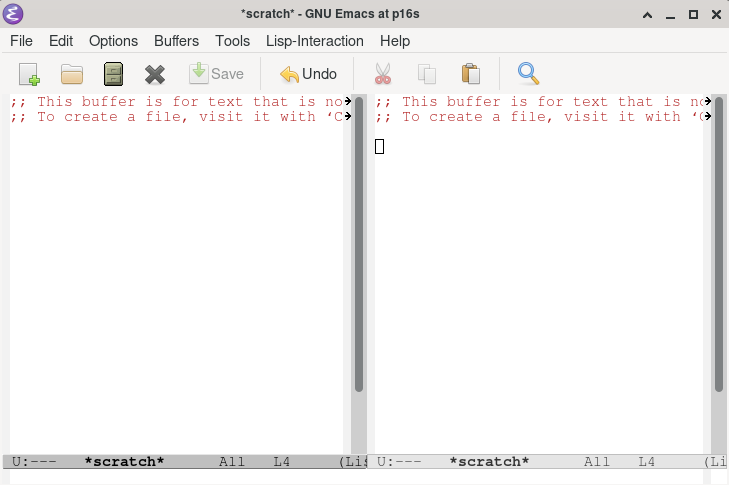Click 'U:---' in the right mode line
The height and width of the screenshot is (485, 729).
click(399, 462)
